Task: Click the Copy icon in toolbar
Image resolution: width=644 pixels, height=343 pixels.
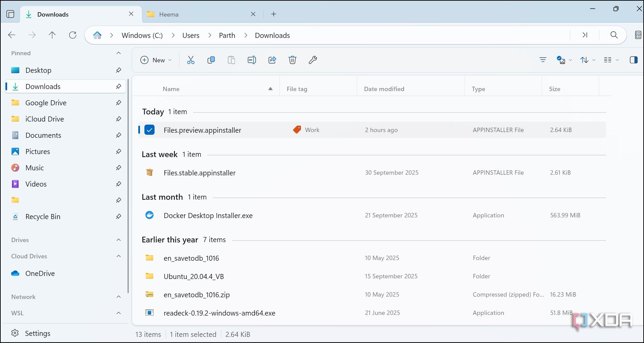Action: [211, 60]
